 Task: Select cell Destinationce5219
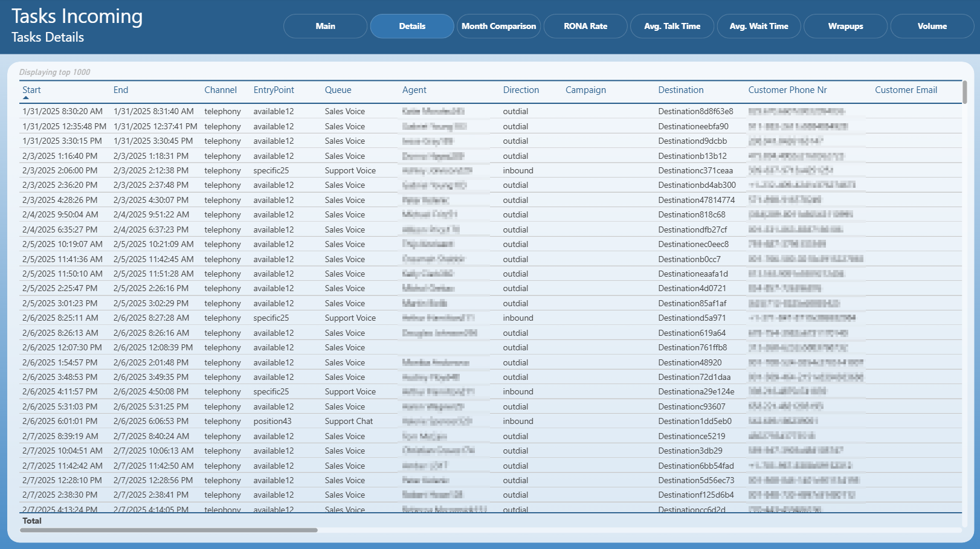point(691,436)
